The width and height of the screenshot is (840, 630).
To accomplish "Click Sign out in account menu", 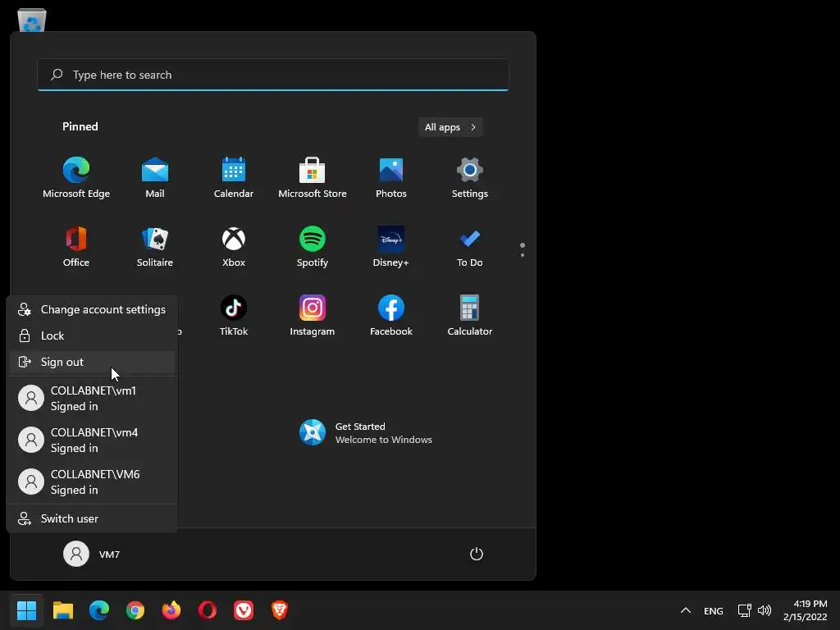I will 92,362.
